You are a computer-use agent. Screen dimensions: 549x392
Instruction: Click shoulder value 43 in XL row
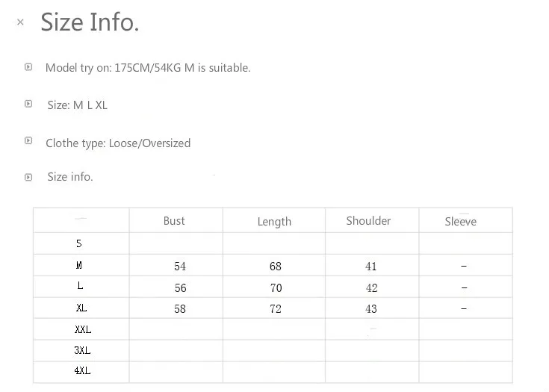tap(371, 309)
